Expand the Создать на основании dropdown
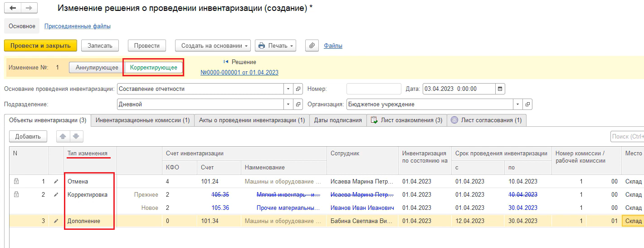 (x=213, y=45)
